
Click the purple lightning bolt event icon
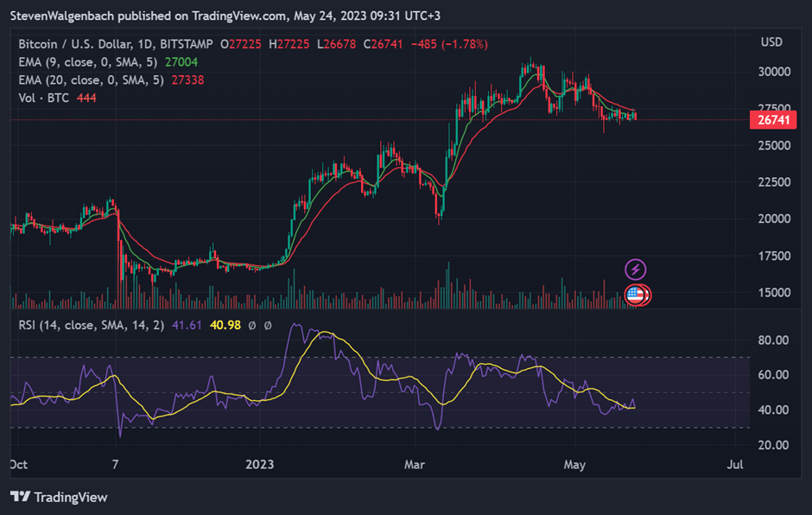636,269
